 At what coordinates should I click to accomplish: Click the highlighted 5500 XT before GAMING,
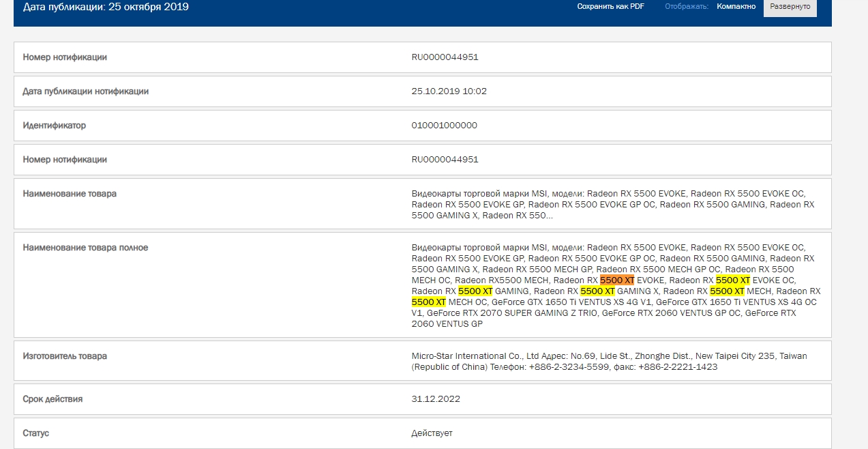pos(475,291)
